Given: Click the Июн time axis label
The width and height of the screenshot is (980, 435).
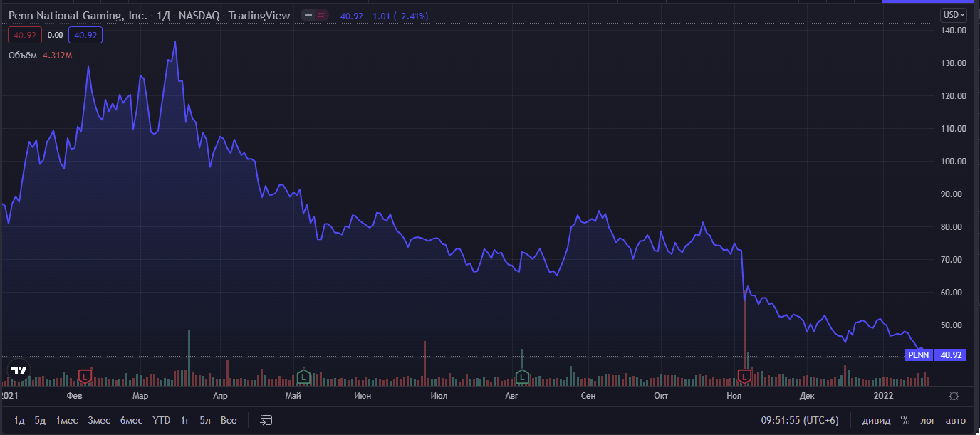Looking at the screenshot, I should pos(362,396).
